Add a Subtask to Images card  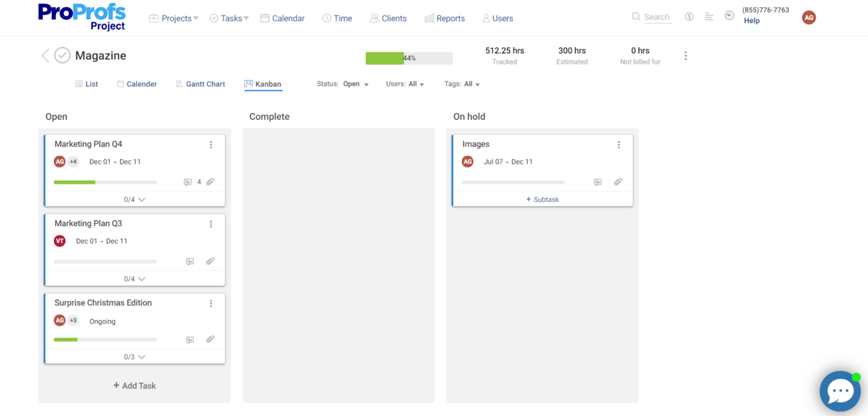[542, 199]
